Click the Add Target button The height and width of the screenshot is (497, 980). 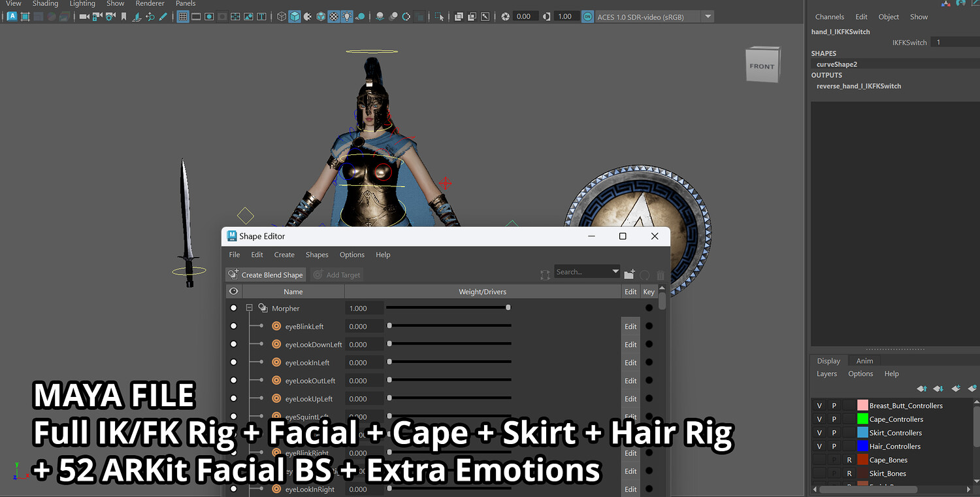click(337, 275)
